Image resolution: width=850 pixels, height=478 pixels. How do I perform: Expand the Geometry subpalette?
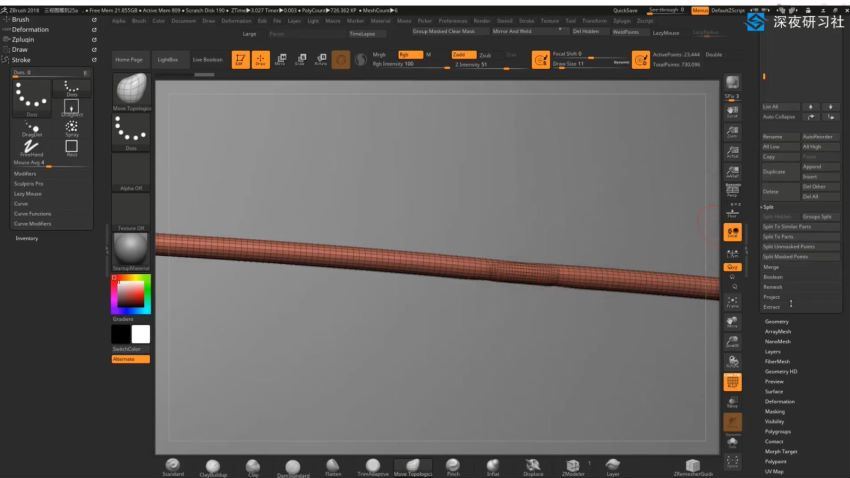pyautogui.click(x=776, y=321)
